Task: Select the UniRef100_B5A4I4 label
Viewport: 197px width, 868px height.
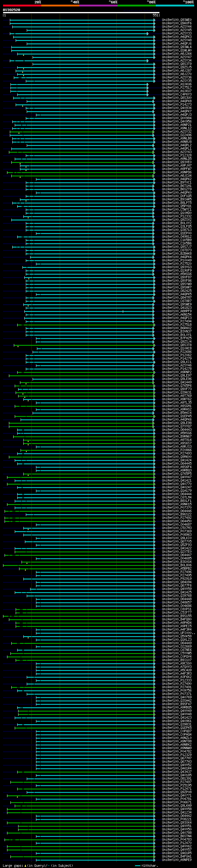Action: click(177, 412)
